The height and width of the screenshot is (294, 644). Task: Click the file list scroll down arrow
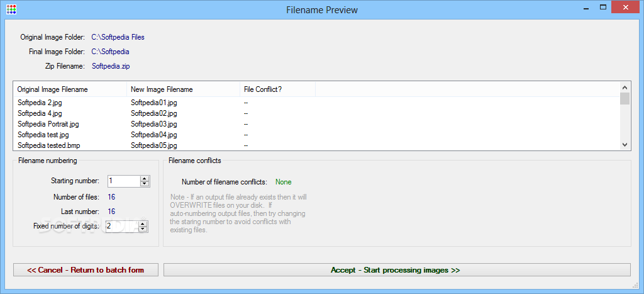pyautogui.click(x=625, y=145)
